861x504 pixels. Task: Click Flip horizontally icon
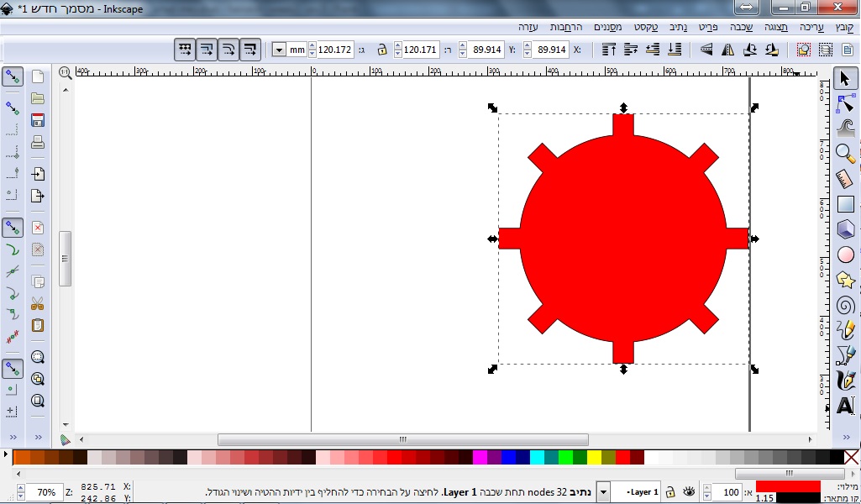(727, 50)
